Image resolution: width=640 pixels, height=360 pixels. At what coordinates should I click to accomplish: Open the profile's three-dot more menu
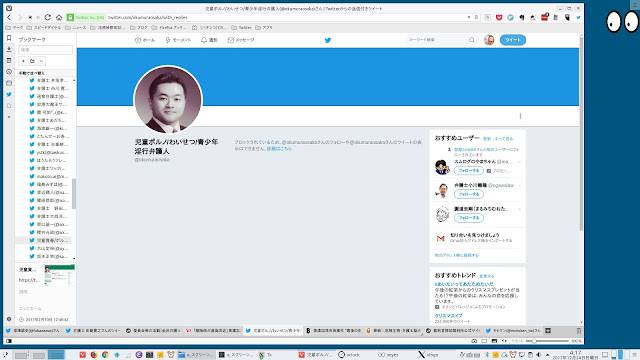pyautogui.click(x=520, y=116)
